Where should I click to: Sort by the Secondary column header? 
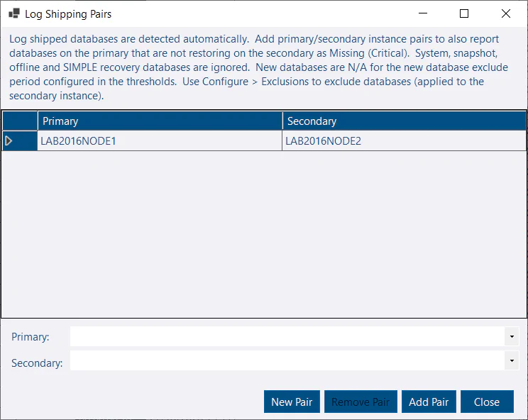point(404,121)
